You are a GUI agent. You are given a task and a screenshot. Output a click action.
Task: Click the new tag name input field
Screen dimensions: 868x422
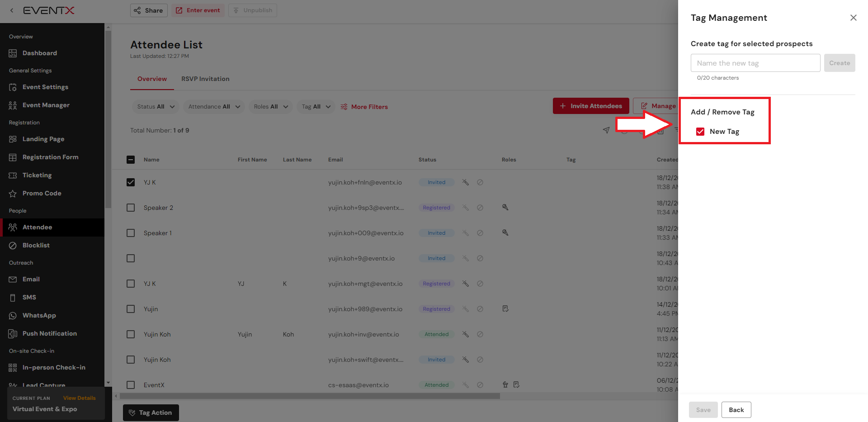point(755,63)
